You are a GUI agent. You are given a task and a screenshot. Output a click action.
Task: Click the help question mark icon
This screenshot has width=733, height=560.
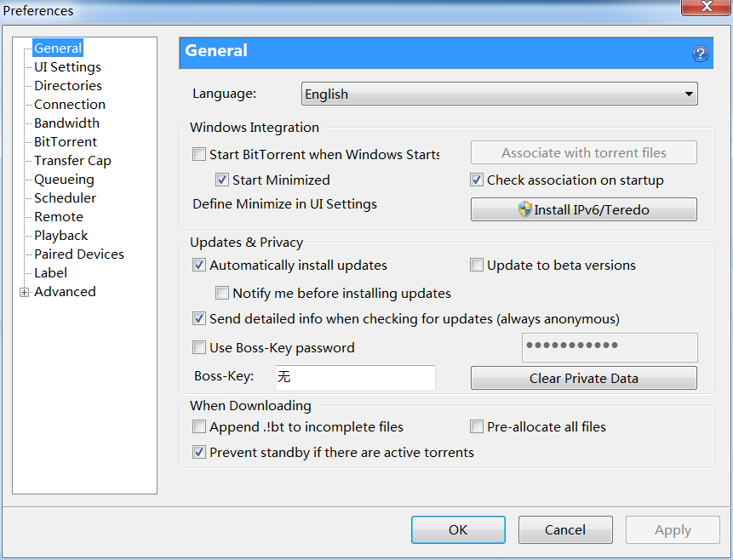[700, 54]
